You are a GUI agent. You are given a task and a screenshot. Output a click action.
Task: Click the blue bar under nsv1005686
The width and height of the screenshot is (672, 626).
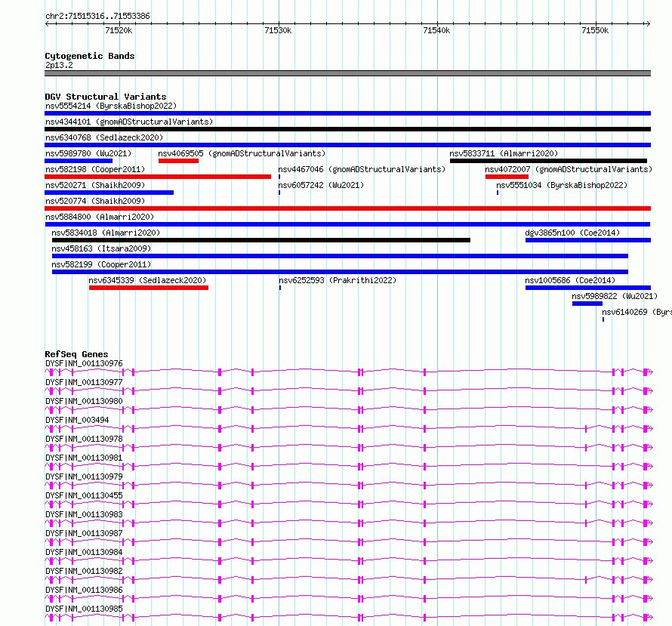588,288
